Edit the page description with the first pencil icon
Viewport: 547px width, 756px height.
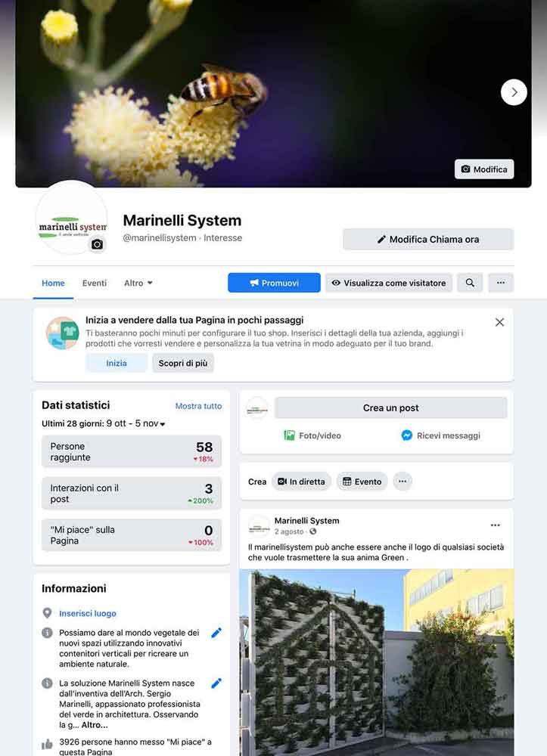click(216, 633)
